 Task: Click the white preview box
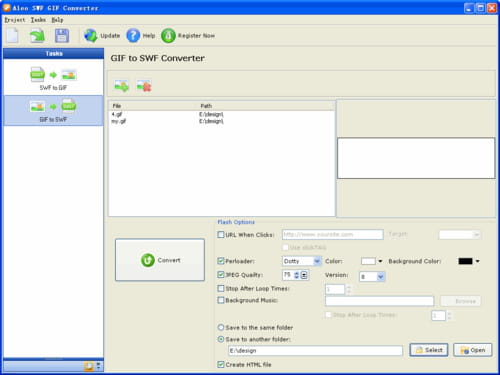(x=416, y=158)
